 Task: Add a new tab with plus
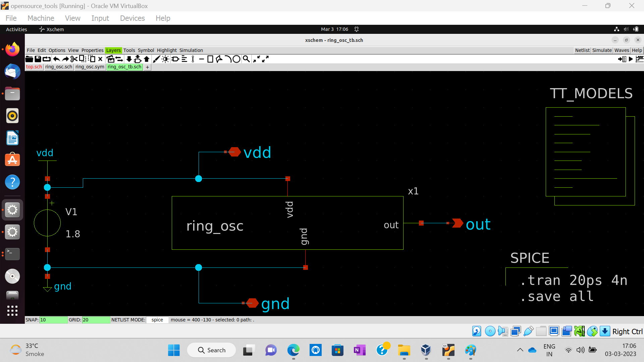pyautogui.click(x=147, y=67)
